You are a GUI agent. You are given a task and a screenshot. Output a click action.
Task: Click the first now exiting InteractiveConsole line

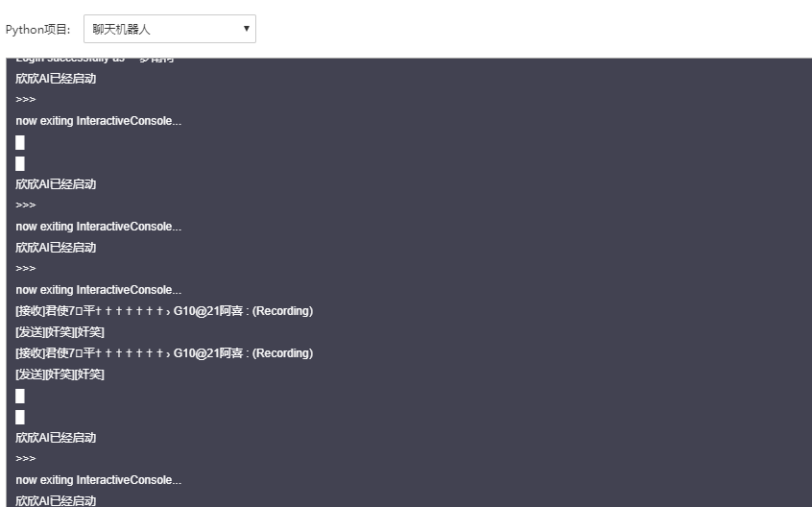click(98, 121)
